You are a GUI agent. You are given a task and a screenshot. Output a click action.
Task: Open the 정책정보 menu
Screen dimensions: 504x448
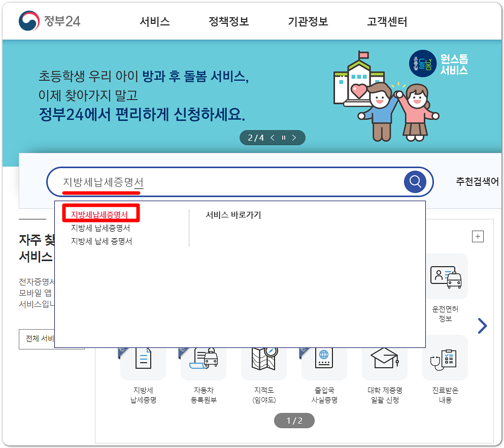[x=228, y=21]
